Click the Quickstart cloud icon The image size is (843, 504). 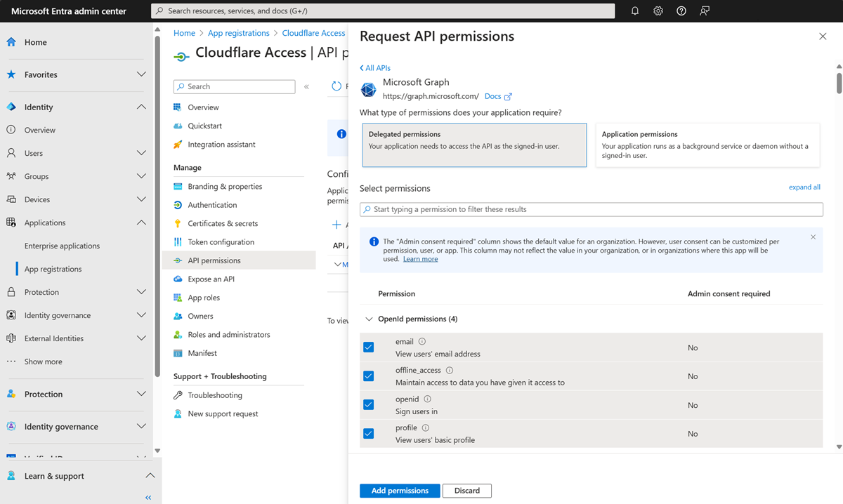[178, 126]
